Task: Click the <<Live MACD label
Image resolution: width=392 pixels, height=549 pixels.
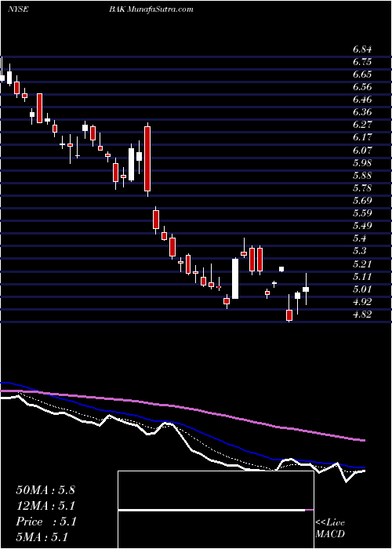Action: [x=330, y=529]
